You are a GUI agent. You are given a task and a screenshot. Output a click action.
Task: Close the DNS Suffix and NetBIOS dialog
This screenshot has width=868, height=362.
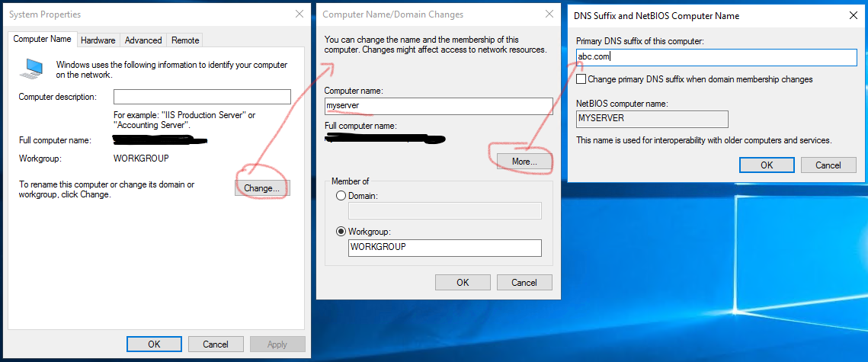[853, 14]
